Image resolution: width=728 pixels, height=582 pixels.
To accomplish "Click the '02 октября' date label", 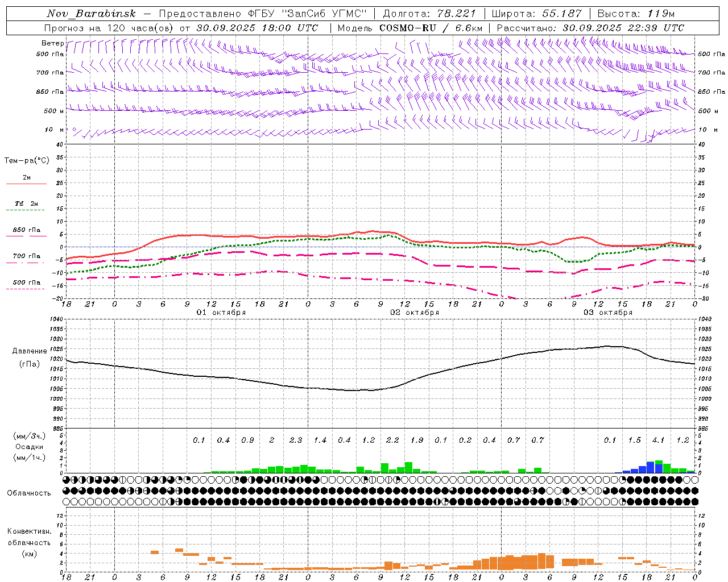I will [415, 313].
